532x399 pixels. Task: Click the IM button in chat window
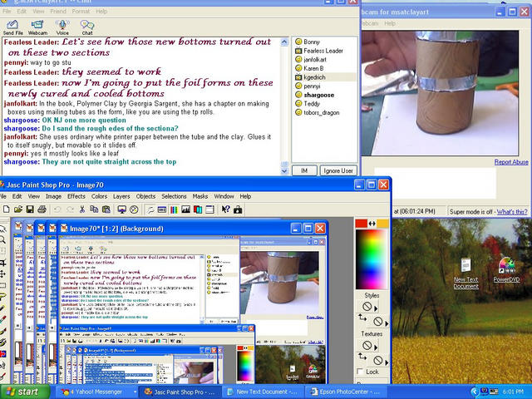pos(304,170)
